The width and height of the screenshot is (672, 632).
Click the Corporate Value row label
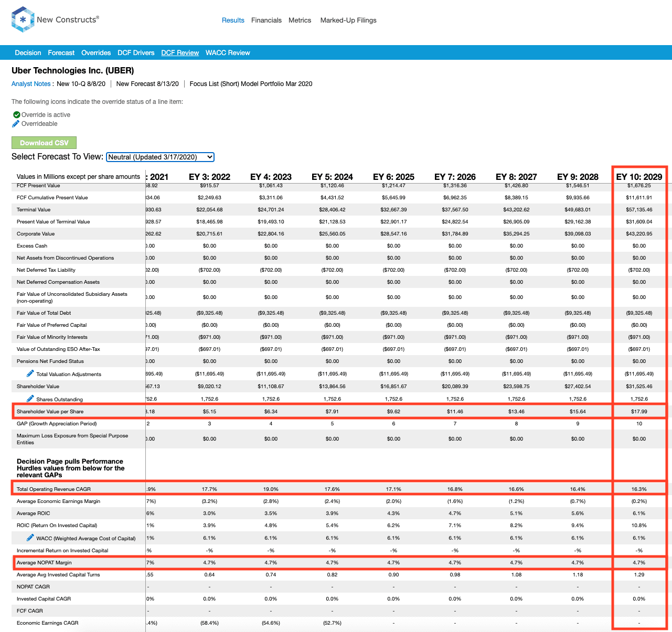point(36,234)
